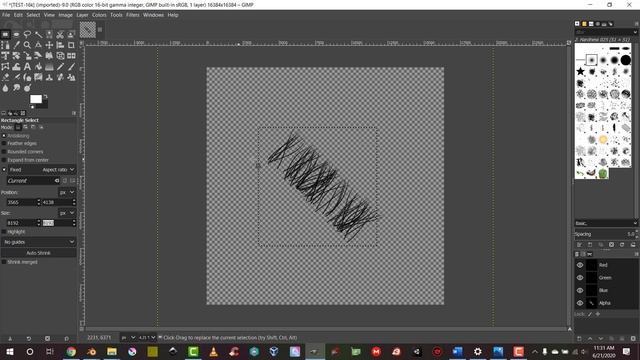Viewport: 640px width, 360px height.
Task: Enable Shrink merged checkbox
Action: click(x=4, y=262)
